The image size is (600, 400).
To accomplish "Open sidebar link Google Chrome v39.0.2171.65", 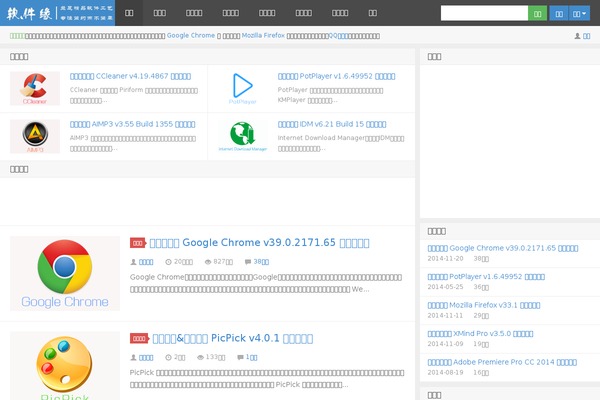I will [503, 248].
